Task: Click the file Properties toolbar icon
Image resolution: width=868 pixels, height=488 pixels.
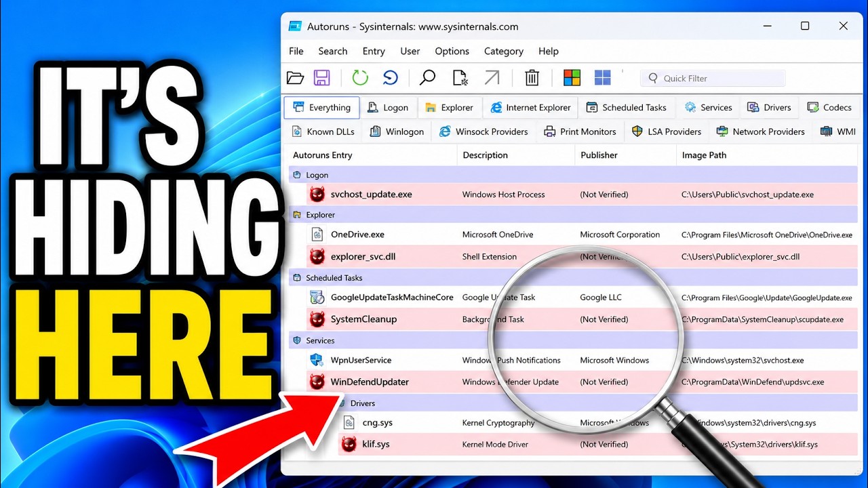Action: (x=460, y=78)
